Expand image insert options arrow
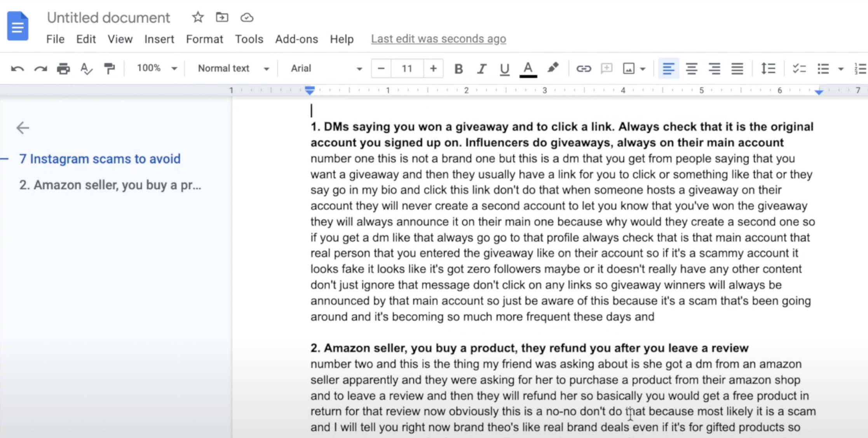The width and height of the screenshot is (868, 438). click(643, 69)
